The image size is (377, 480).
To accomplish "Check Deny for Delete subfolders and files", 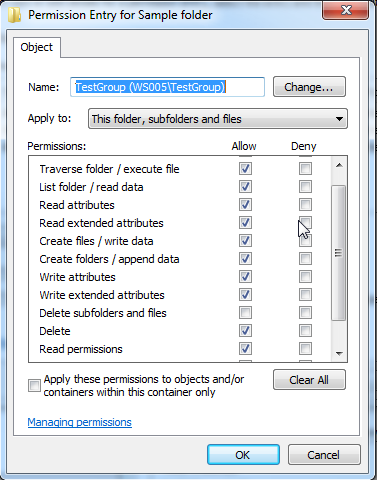I will 305,313.
